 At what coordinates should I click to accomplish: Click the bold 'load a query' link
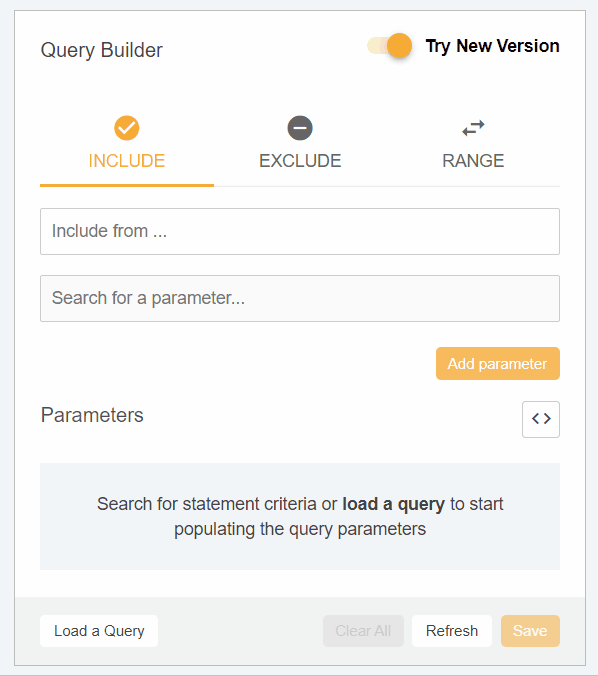(393, 504)
